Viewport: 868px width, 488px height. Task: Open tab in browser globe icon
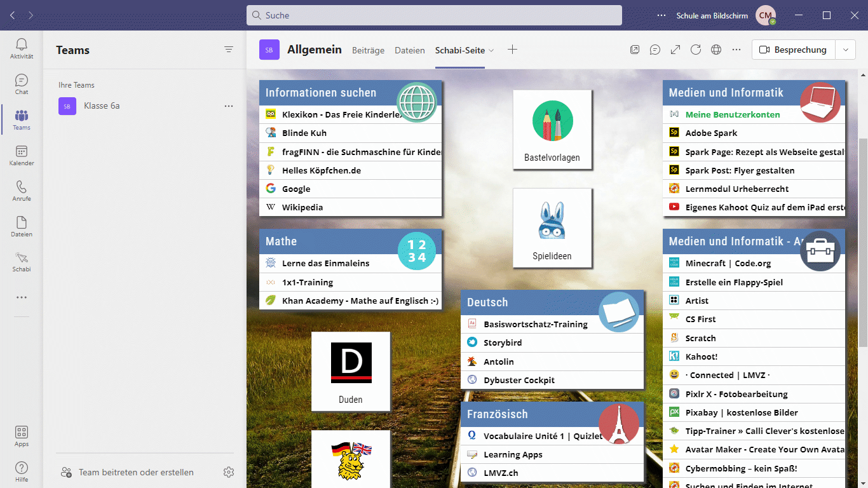(x=716, y=50)
